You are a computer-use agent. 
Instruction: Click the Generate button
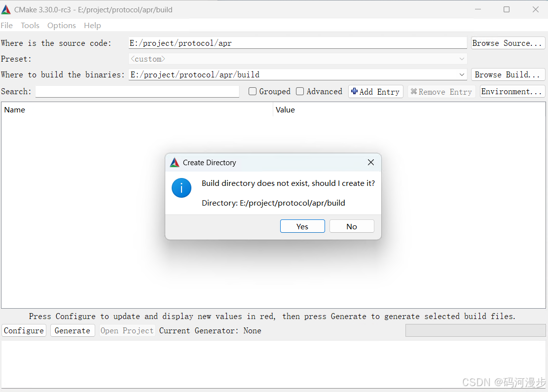(x=73, y=330)
